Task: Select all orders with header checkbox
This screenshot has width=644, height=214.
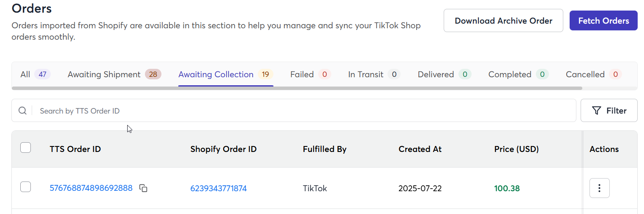Action: (26, 148)
